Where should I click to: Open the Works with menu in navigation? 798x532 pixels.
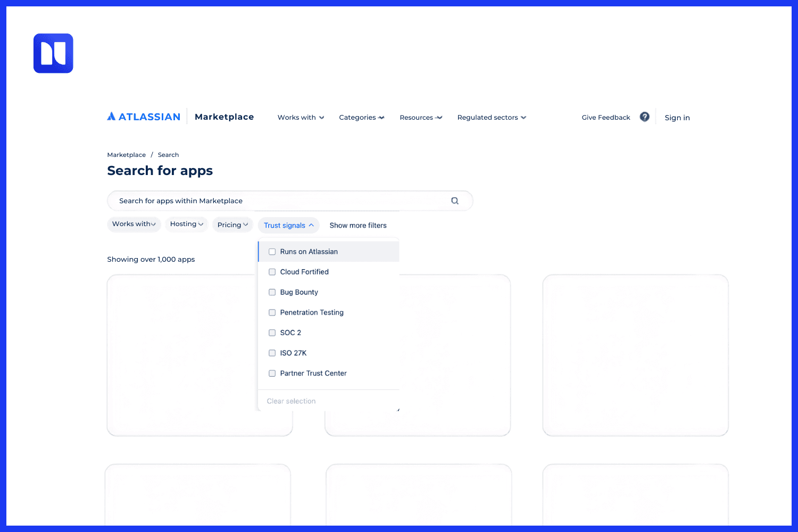click(301, 118)
